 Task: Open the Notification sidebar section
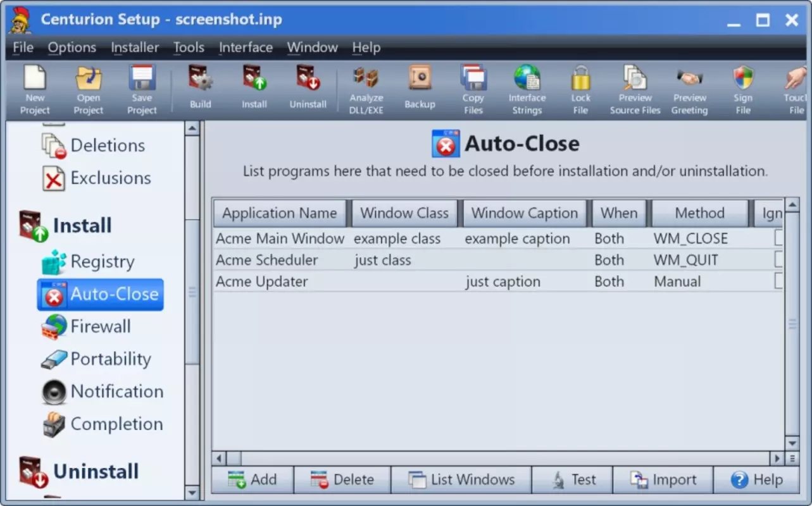[x=102, y=392]
